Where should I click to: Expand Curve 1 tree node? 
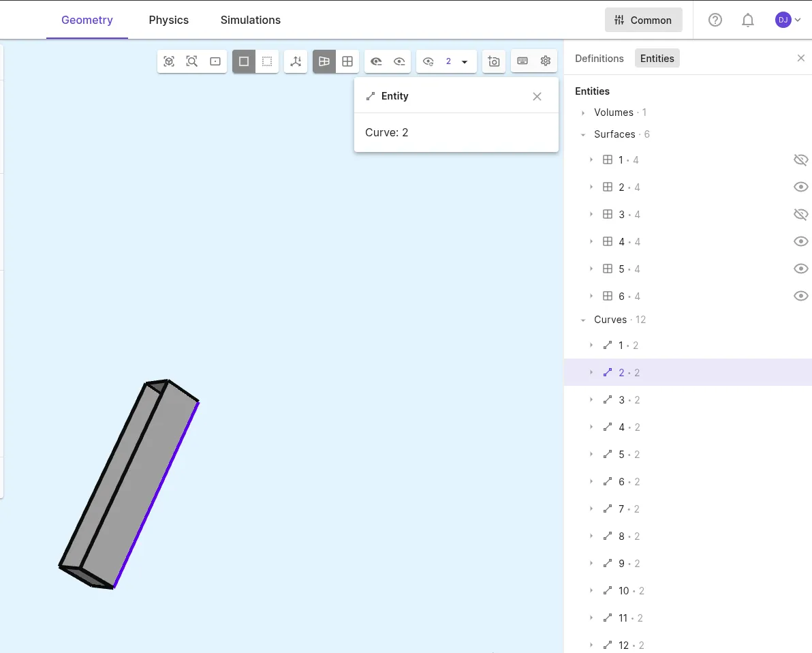coord(591,345)
